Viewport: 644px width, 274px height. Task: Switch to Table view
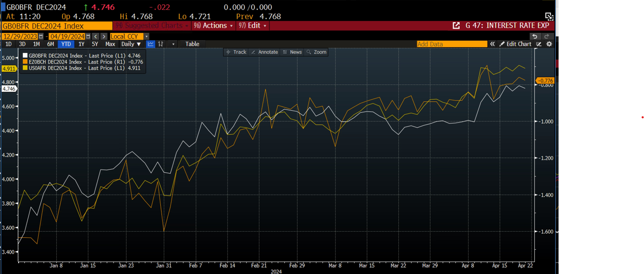(192, 44)
